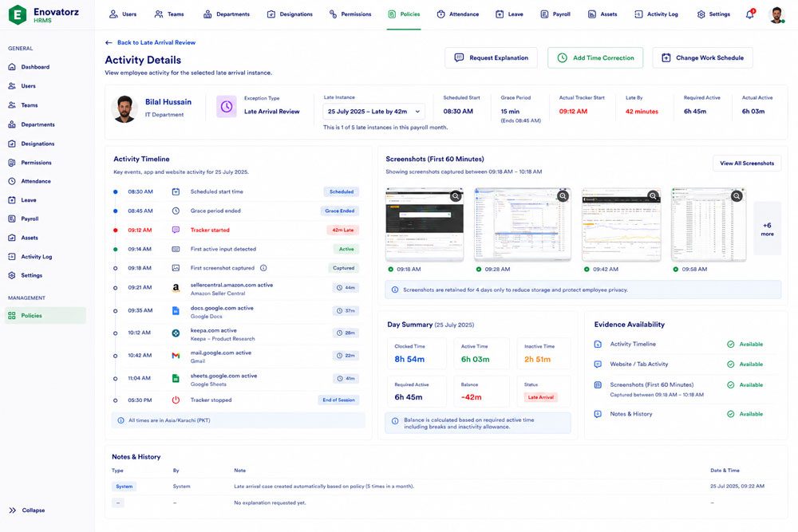Click the 8h 54m Clocked Time value
The width and height of the screenshot is (798, 532).
[x=409, y=359]
